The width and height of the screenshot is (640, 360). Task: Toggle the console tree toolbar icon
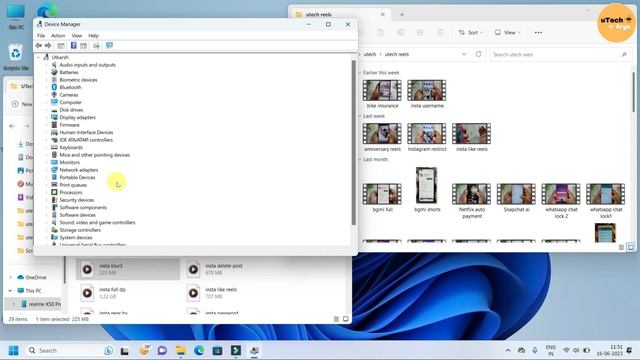(61, 46)
